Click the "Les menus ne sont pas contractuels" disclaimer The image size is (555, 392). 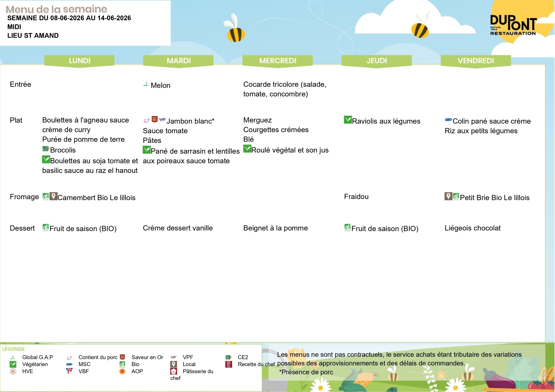tap(399, 359)
